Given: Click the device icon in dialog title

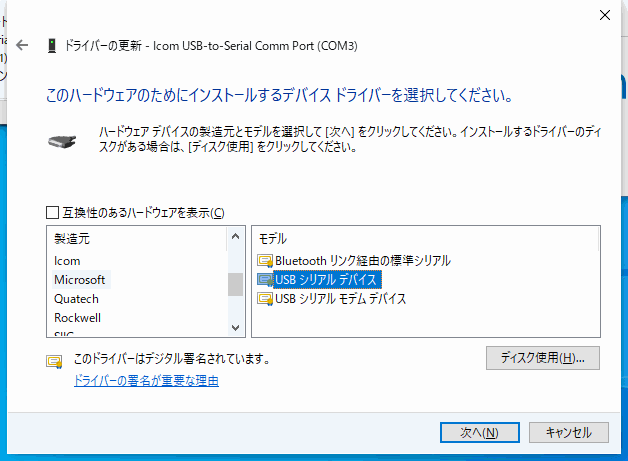Looking at the screenshot, I should [52, 46].
